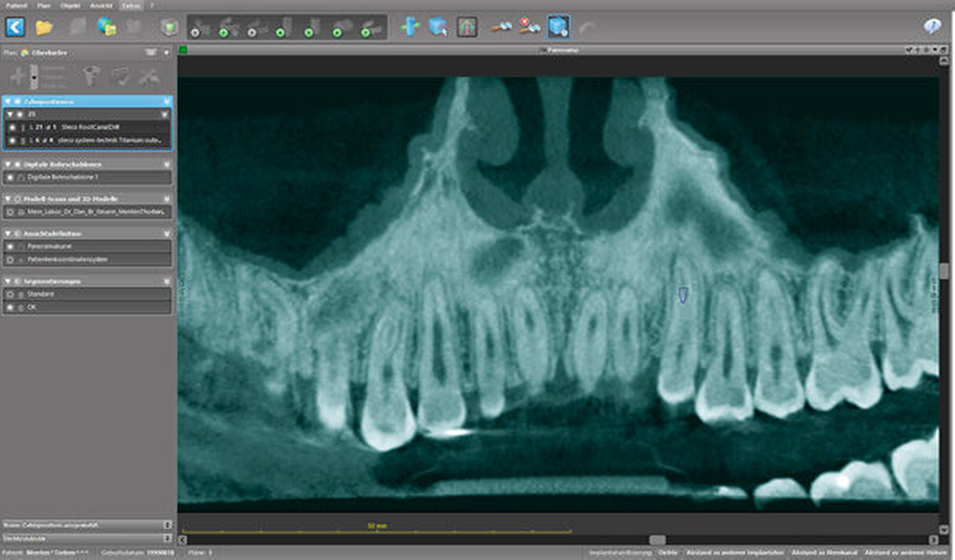The height and width of the screenshot is (560, 955).
Task: Click the selected blue cube toolbar icon
Action: (558, 27)
